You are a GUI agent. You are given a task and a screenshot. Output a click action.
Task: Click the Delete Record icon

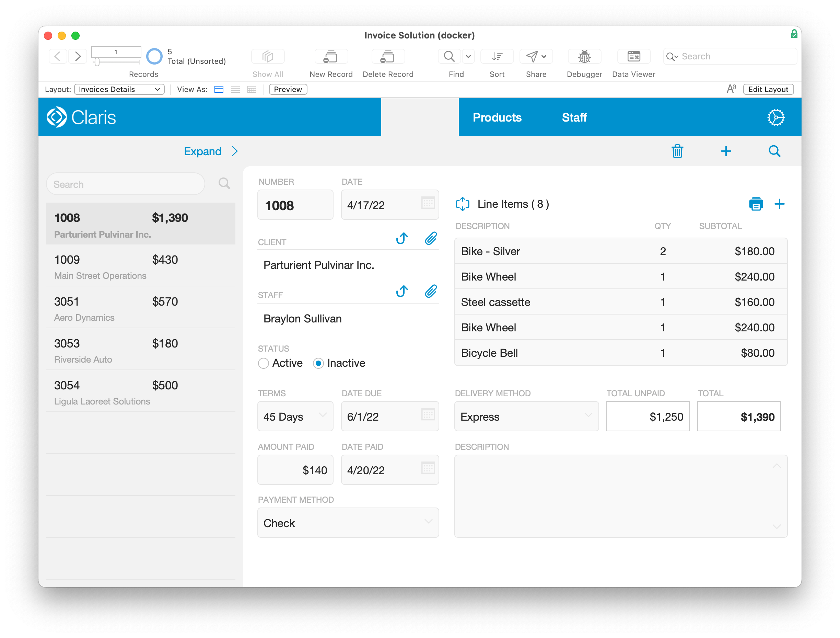tap(388, 56)
